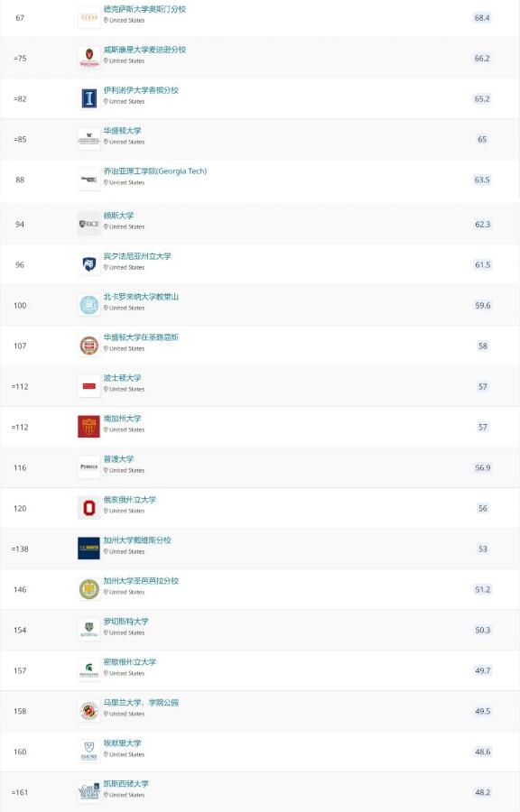The width and height of the screenshot is (520, 812).
Task: Click the Ohio State block-O logo
Action: click(88, 507)
